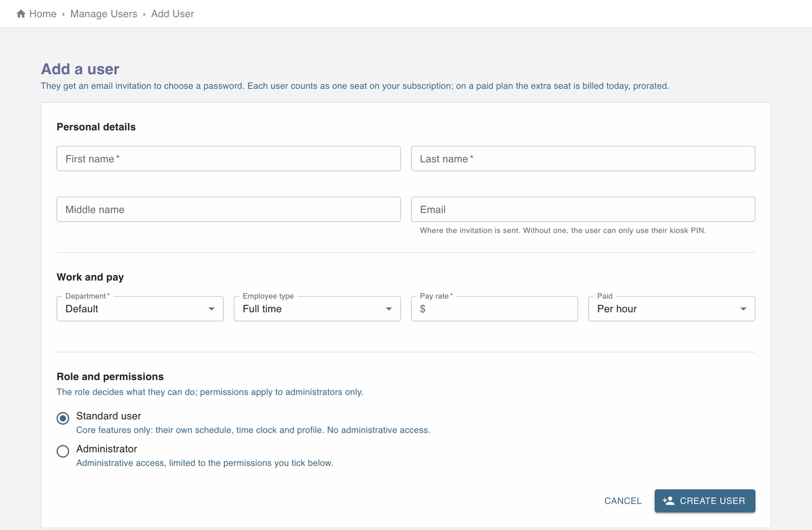Select the Standard user radio button

(x=63, y=418)
